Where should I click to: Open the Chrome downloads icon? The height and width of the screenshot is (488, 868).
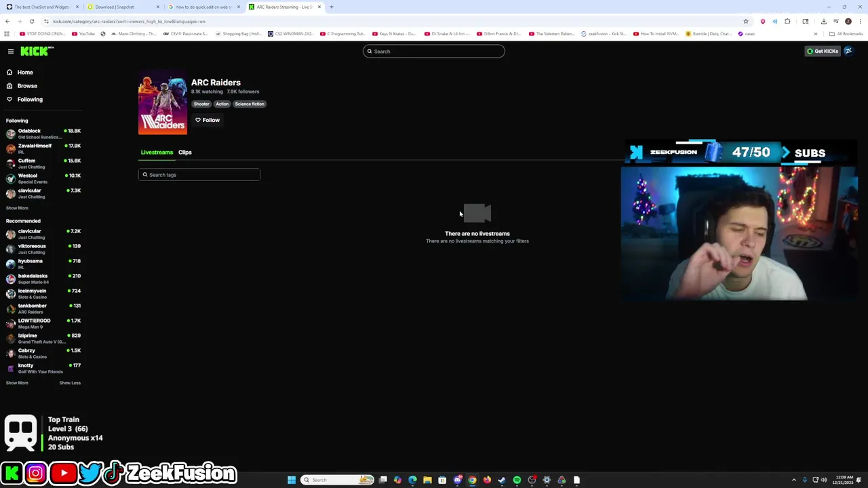pos(823,21)
